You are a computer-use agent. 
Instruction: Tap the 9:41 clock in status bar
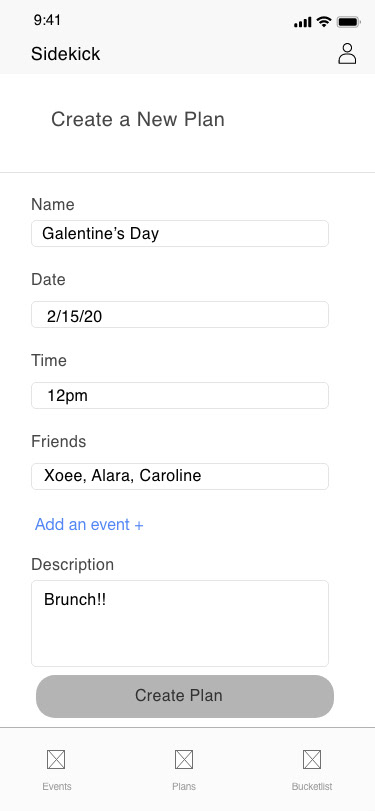click(47, 20)
